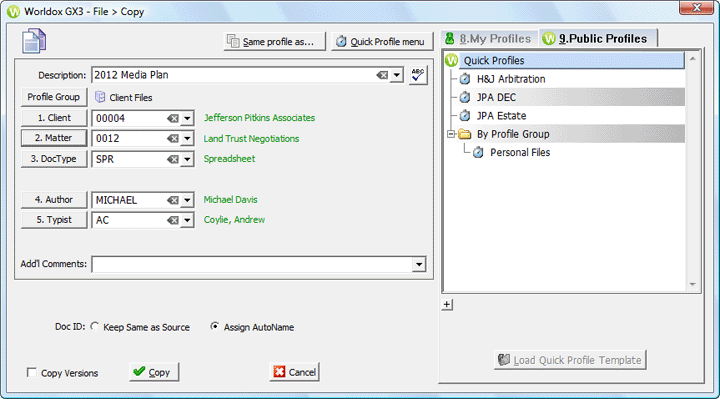The image size is (720, 399).
Task: Select the Quick Profiles root node
Action: [572, 61]
